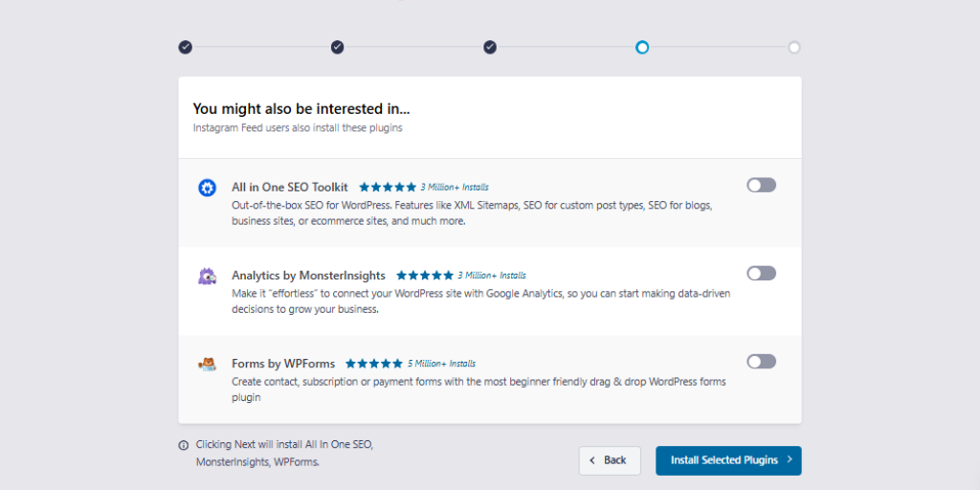This screenshot has height=490, width=980.
Task: Click the WPForms drag & drop description
Action: pyautogui.click(x=479, y=390)
